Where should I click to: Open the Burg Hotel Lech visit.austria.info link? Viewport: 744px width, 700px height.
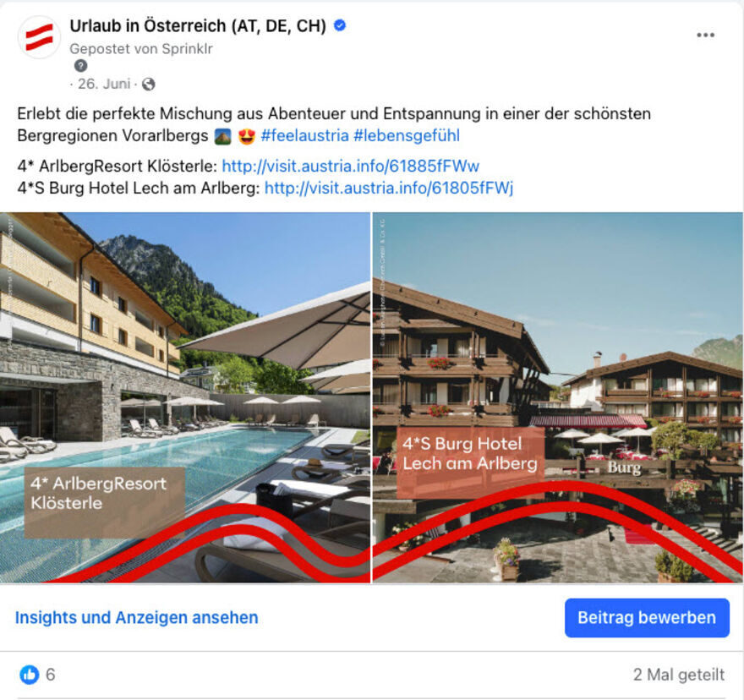pyautogui.click(x=389, y=188)
